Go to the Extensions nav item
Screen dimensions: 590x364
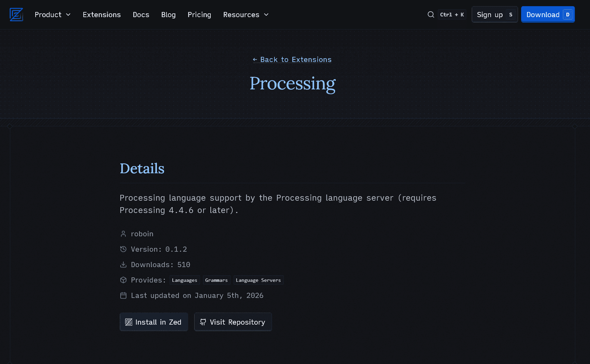(102, 15)
